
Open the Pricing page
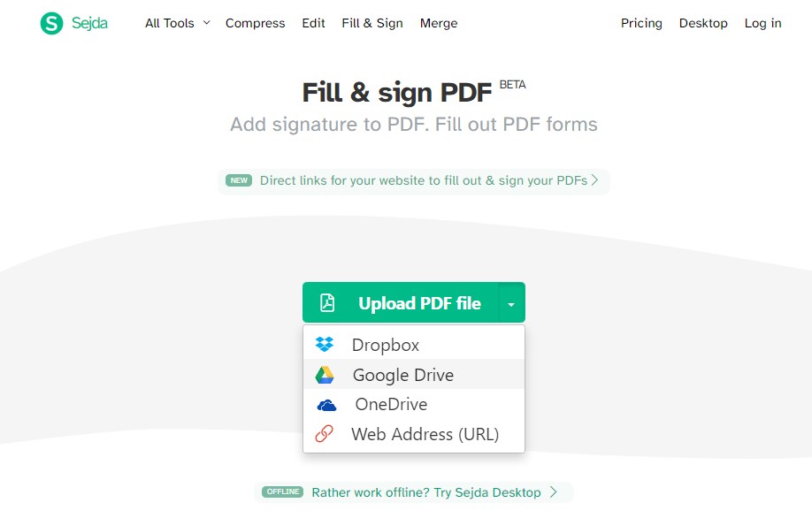click(x=640, y=23)
